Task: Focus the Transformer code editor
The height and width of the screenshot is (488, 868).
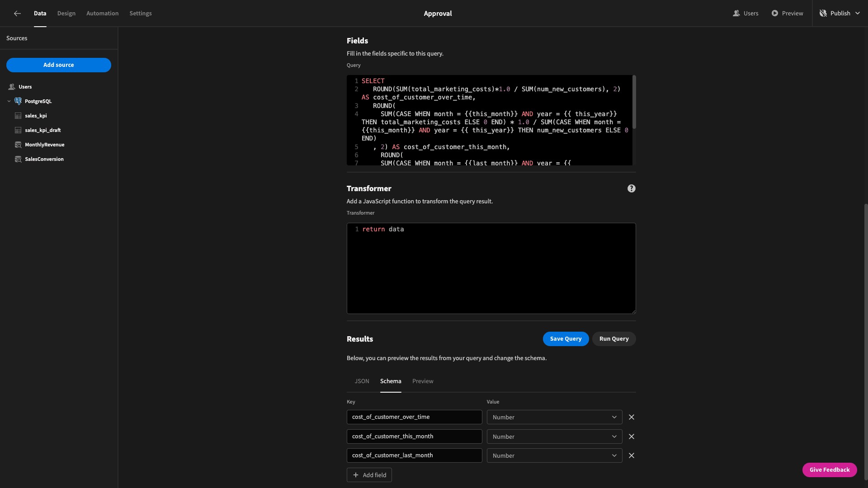Action: tap(491, 268)
